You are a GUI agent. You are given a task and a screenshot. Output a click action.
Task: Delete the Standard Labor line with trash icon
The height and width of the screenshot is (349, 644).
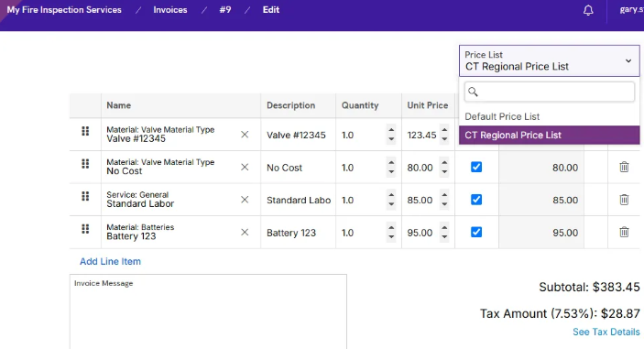[x=624, y=200]
